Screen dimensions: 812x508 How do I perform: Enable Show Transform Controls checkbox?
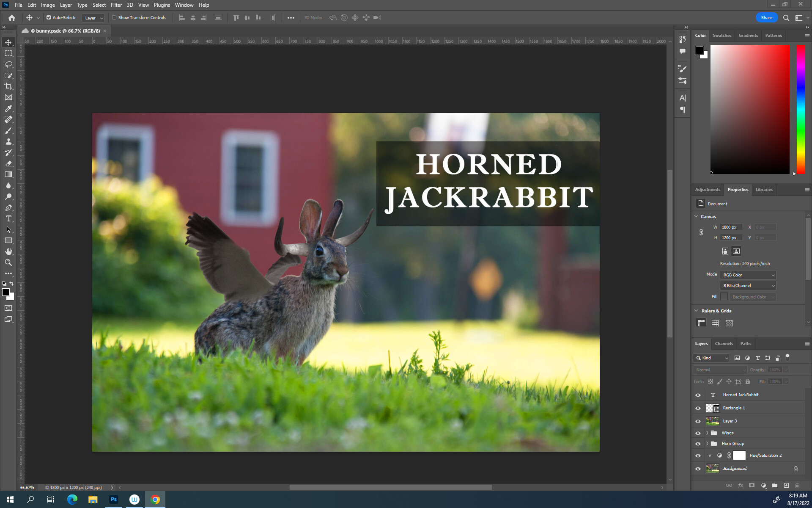pyautogui.click(x=114, y=18)
